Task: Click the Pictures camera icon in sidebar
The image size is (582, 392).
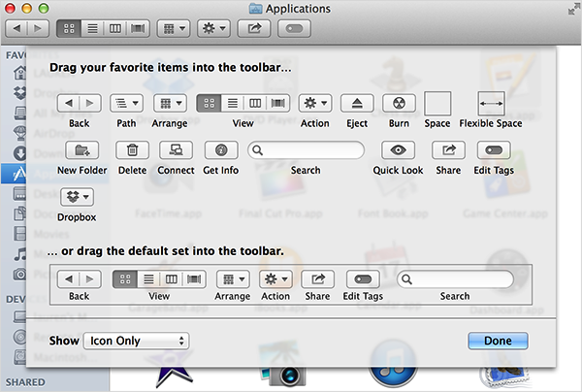Action: [x=19, y=274]
